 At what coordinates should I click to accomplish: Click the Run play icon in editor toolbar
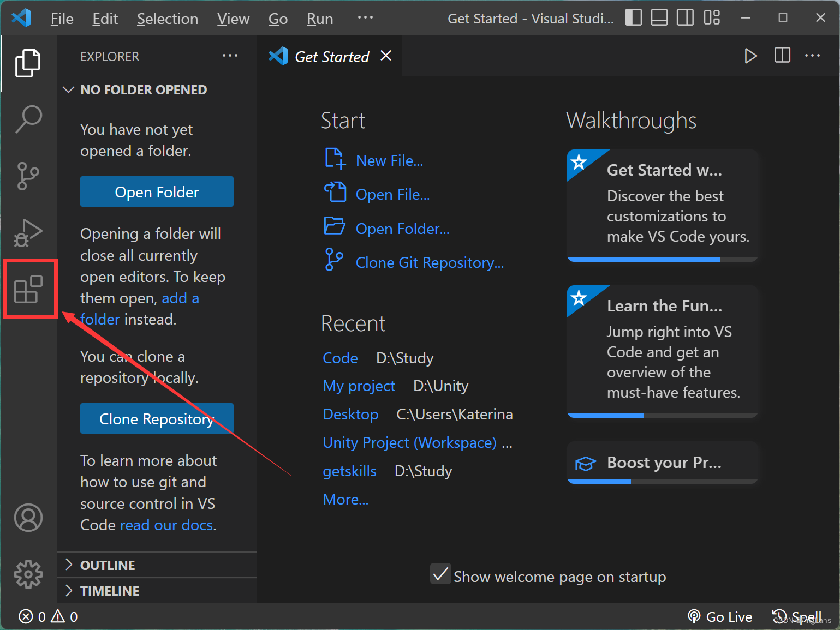(750, 56)
